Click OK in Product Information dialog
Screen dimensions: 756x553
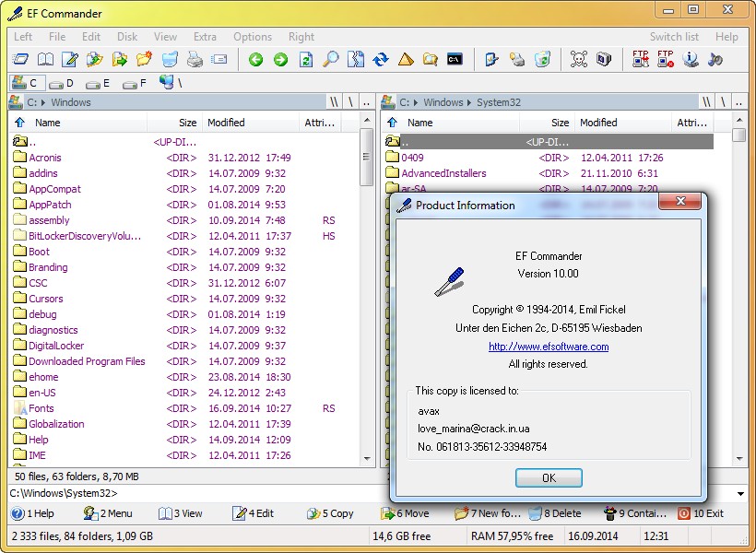click(549, 477)
